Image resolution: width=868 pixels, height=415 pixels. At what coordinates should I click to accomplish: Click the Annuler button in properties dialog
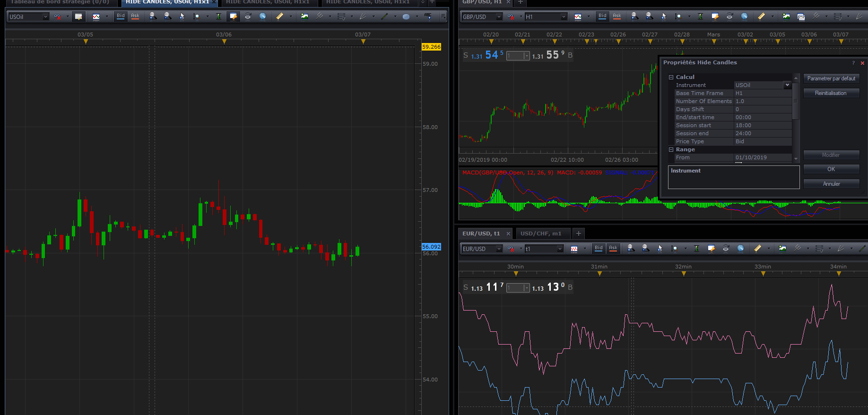[831, 184]
